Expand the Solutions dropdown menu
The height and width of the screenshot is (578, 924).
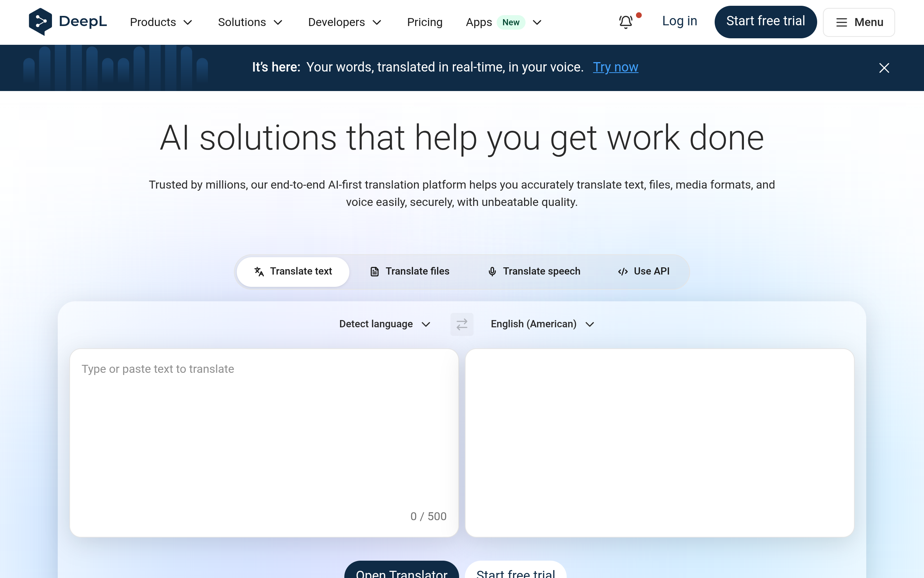tap(250, 22)
